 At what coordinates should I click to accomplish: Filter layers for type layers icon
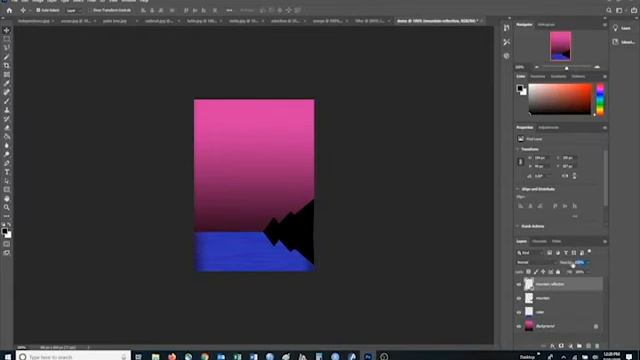pos(566,253)
